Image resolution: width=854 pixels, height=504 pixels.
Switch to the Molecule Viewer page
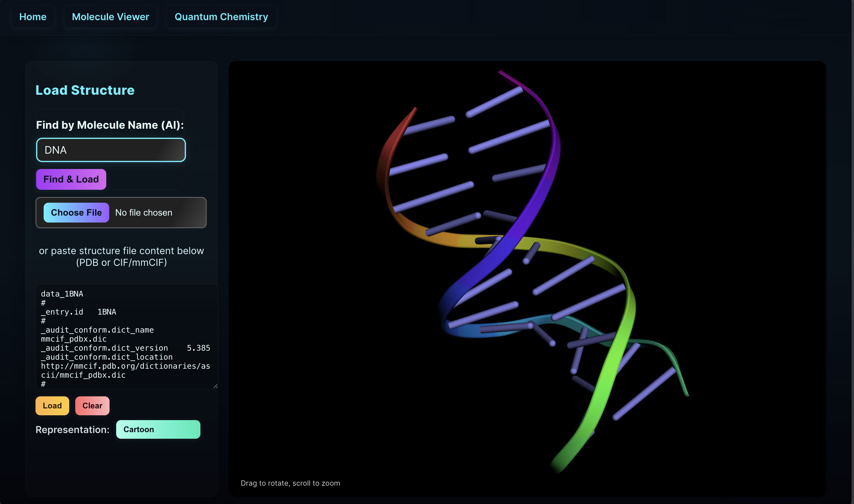point(110,17)
